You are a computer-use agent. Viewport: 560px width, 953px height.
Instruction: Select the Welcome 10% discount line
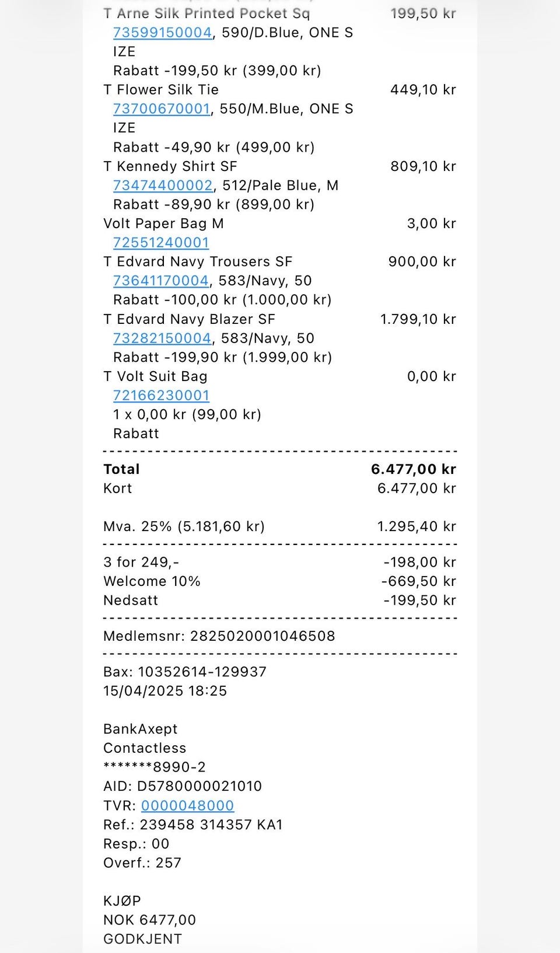(280, 581)
